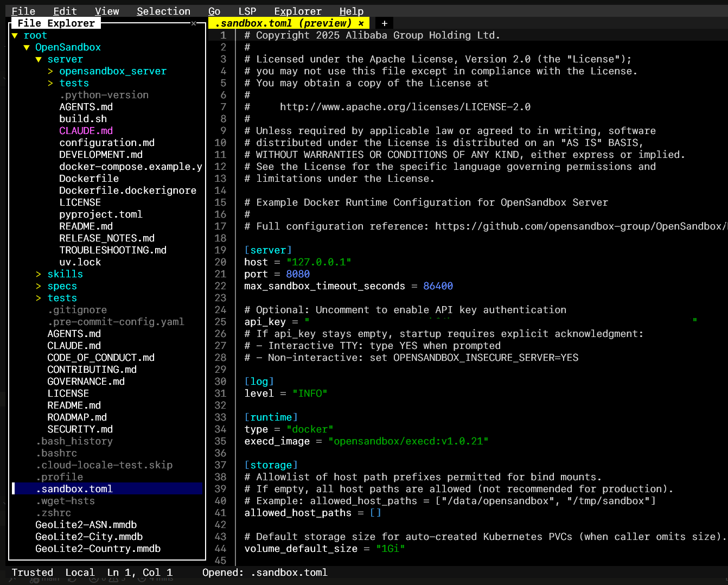Open the Explorer menu

point(298,11)
